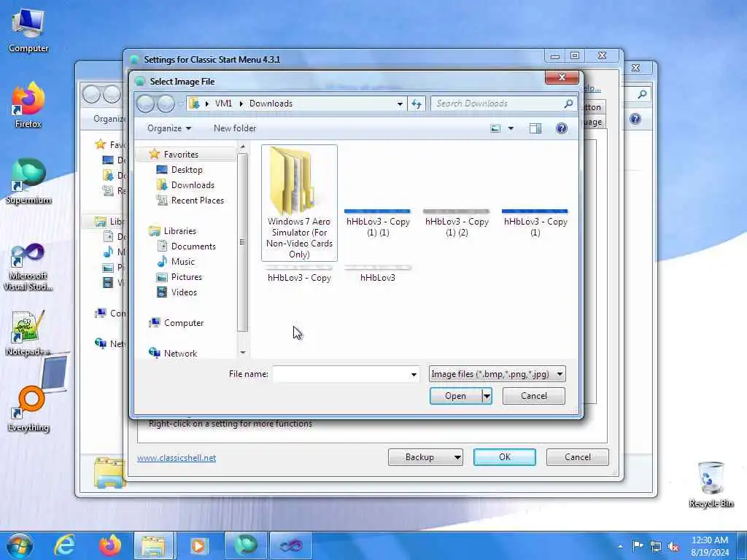747x560 pixels.
Task: Close the Select Image File dialog
Action: (562, 77)
